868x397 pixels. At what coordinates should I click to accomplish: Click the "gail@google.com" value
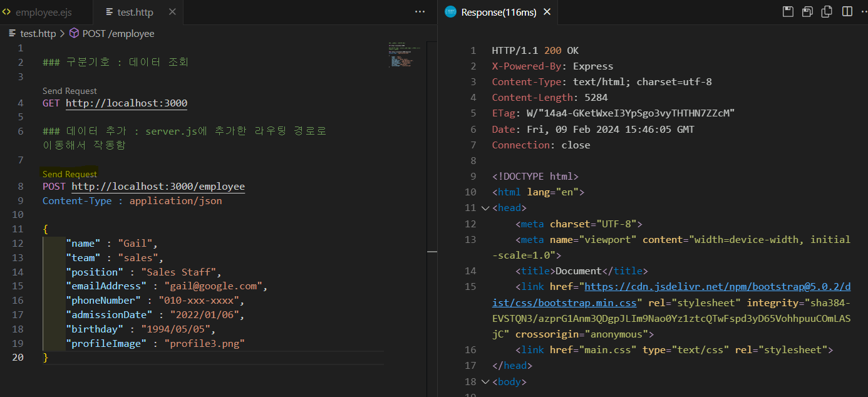[x=213, y=286]
